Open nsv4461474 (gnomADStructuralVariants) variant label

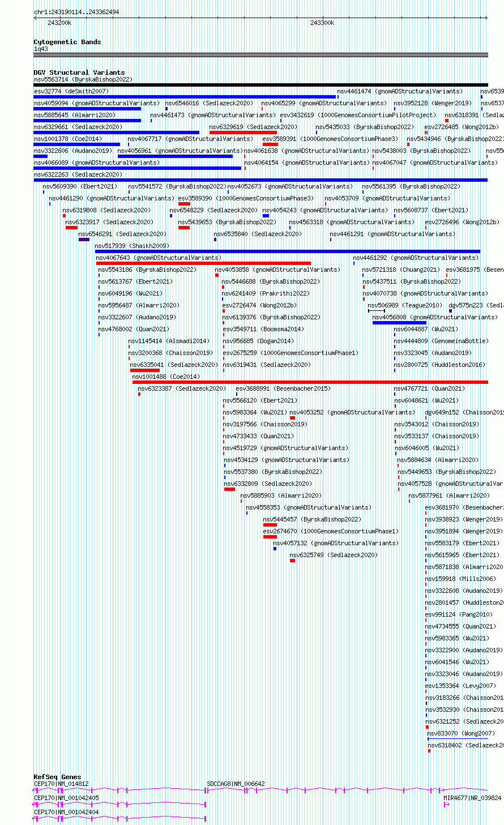click(x=400, y=91)
